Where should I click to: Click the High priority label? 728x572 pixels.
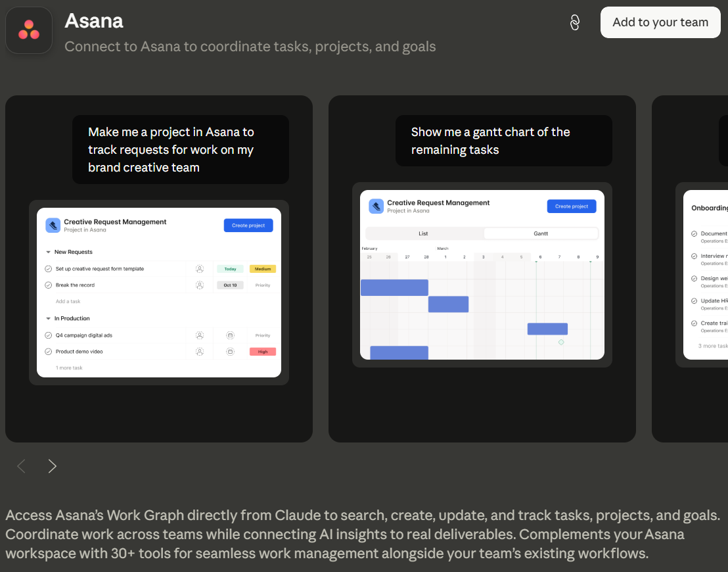[x=263, y=352]
